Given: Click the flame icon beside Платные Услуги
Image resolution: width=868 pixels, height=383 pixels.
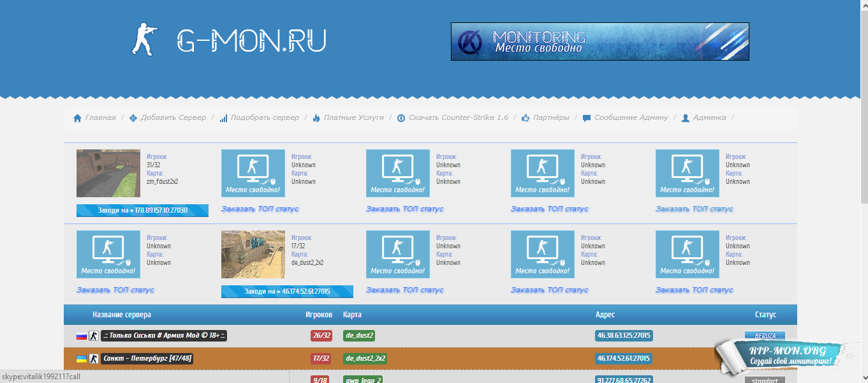Looking at the screenshot, I should click(316, 118).
